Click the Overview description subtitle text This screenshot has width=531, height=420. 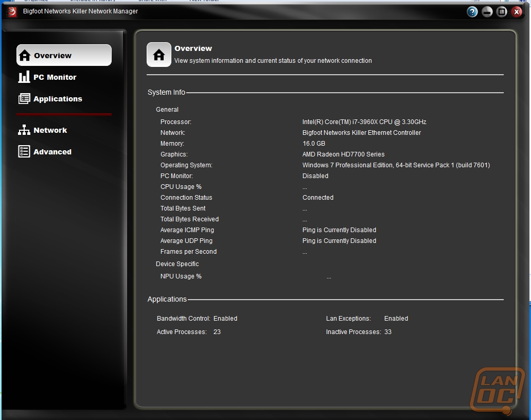pyautogui.click(x=273, y=61)
